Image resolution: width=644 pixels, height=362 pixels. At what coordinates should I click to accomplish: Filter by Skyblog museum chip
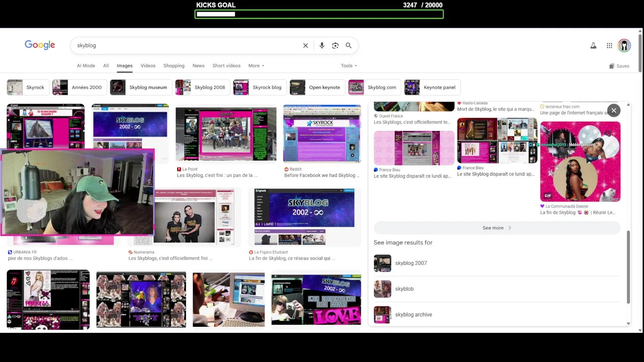(x=141, y=87)
